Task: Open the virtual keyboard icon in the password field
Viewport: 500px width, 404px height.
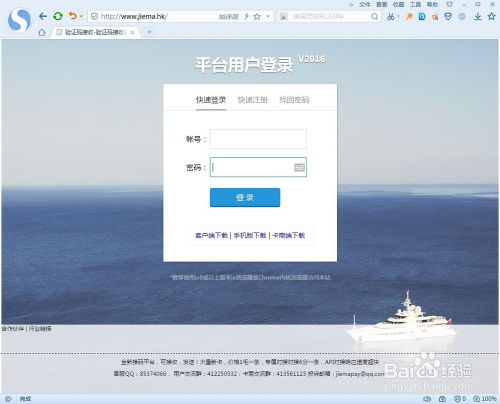Action: [299, 167]
